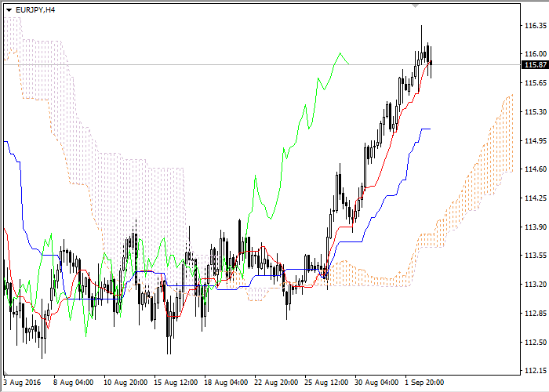Click the 114.60 price scale label

(x=536, y=169)
